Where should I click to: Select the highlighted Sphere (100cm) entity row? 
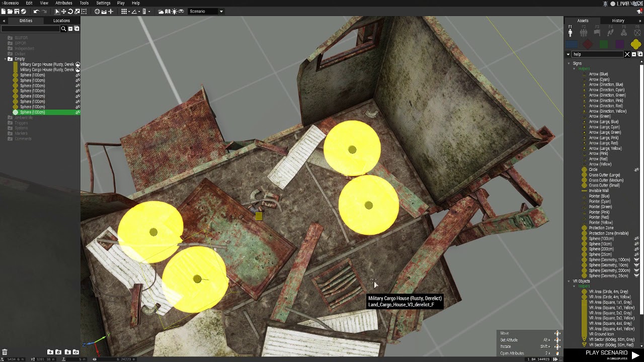40,112
